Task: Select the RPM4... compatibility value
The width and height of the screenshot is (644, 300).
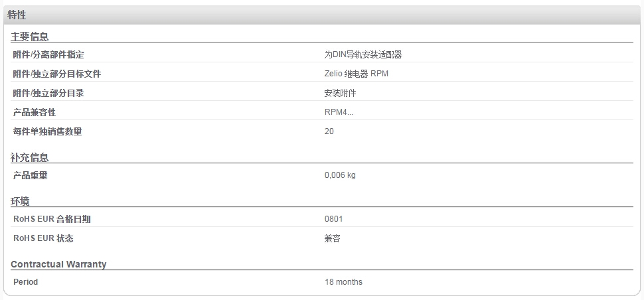Action: (x=339, y=112)
